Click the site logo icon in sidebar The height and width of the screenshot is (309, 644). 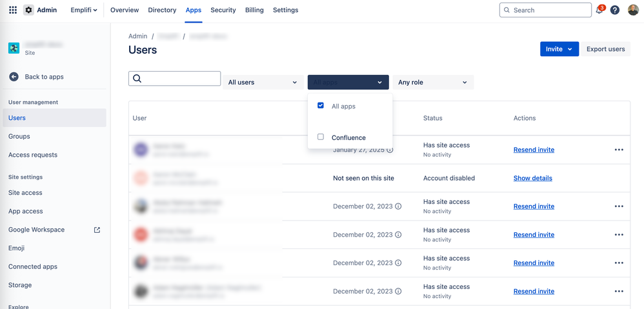(x=14, y=48)
